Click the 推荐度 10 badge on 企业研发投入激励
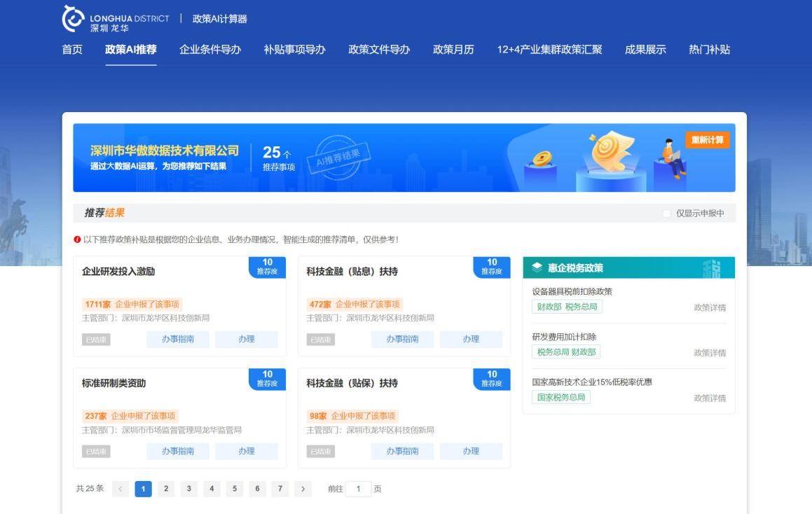Screen dimensions: 812x514 tap(267, 267)
